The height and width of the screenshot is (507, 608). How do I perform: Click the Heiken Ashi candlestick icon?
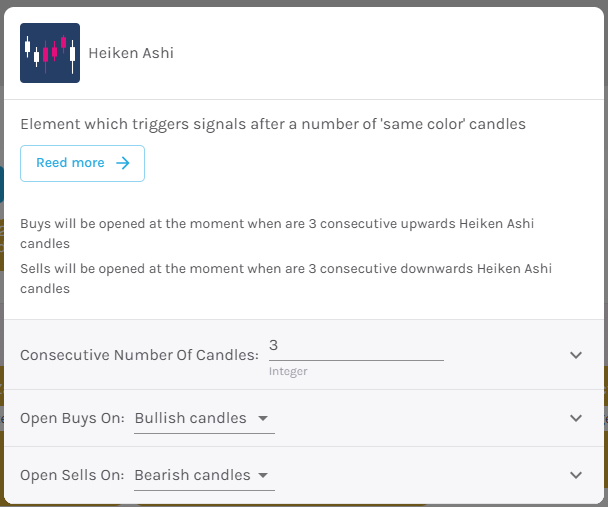50,53
